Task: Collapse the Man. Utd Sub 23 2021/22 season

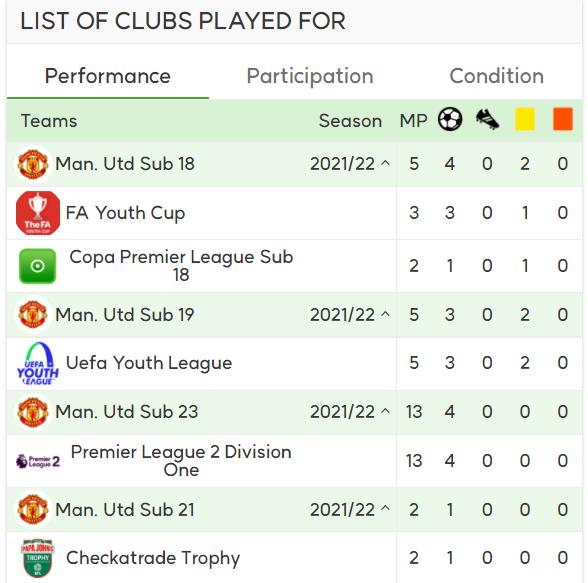Action: (385, 411)
